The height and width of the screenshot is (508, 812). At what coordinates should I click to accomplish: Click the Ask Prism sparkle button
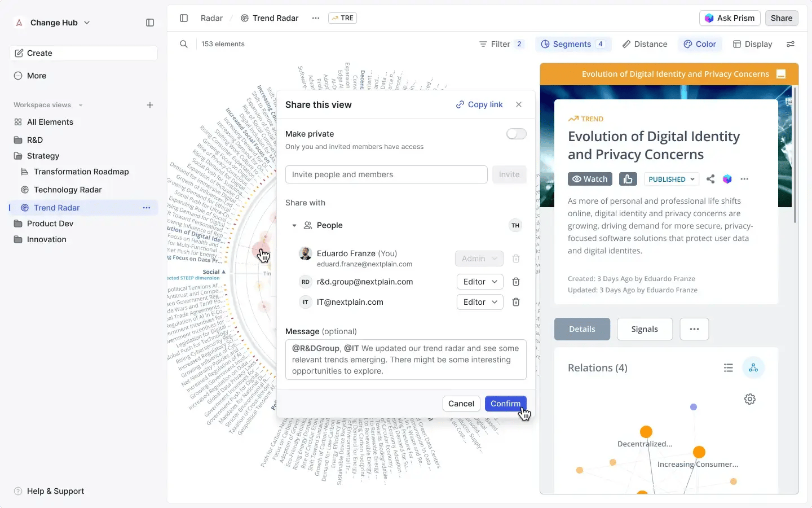coord(730,18)
